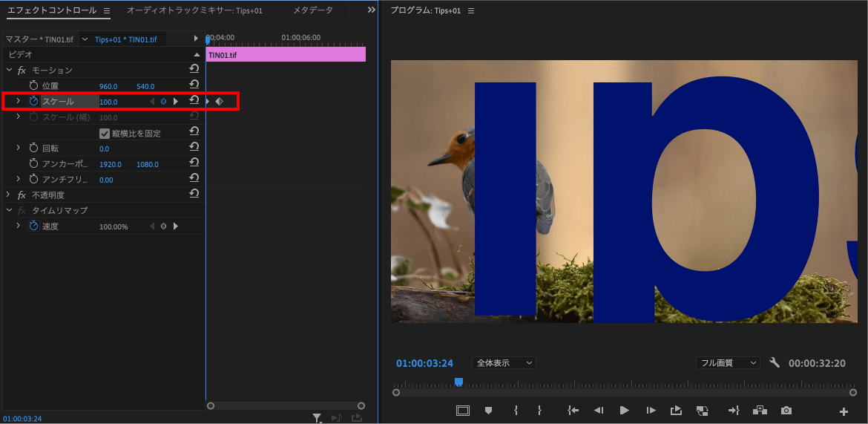Step forward one frame
This screenshot has height=424, width=868.
click(x=651, y=411)
